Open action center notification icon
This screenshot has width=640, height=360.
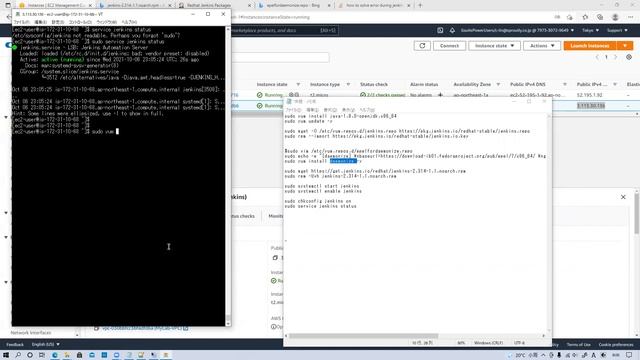[x=629, y=355]
